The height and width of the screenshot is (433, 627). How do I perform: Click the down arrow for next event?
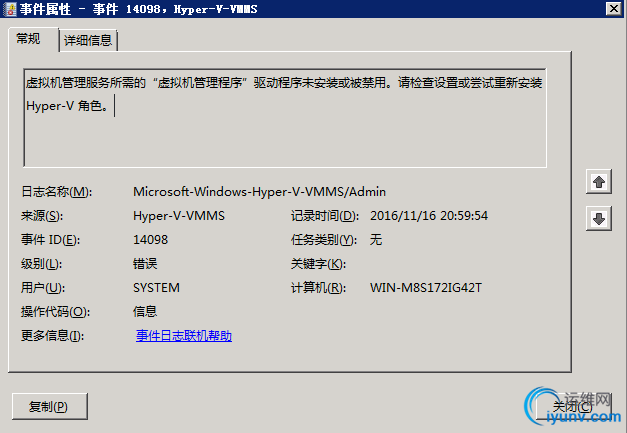click(x=599, y=219)
